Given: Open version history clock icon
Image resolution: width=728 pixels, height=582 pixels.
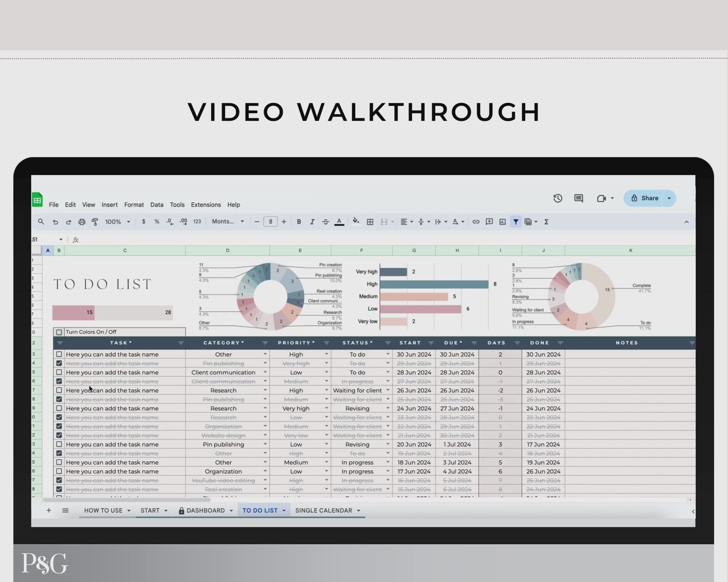Looking at the screenshot, I should (558, 198).
